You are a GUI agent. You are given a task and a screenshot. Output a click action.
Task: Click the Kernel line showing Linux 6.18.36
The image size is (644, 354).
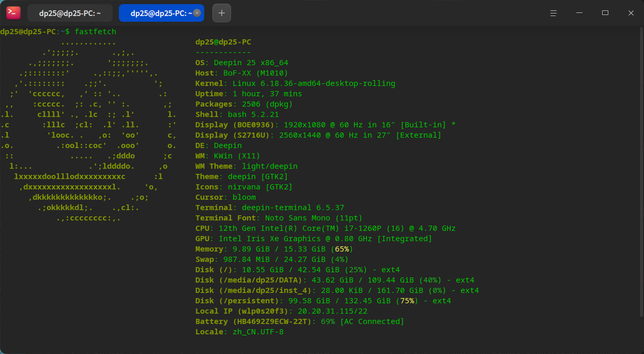pos(295,83)
